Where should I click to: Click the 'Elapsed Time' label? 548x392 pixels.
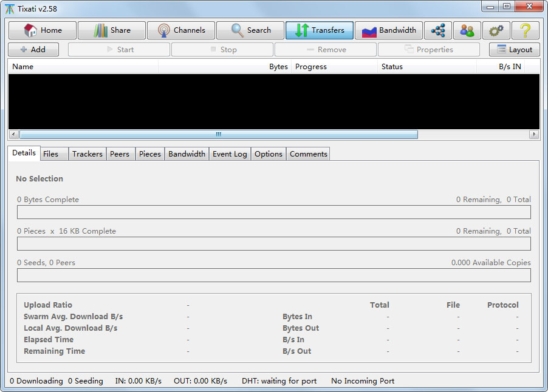pyautogui.click(x=49, y=340)
